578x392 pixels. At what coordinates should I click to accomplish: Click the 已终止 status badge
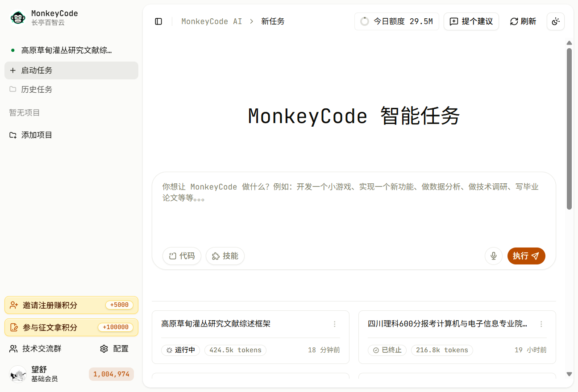click(387, 350)
